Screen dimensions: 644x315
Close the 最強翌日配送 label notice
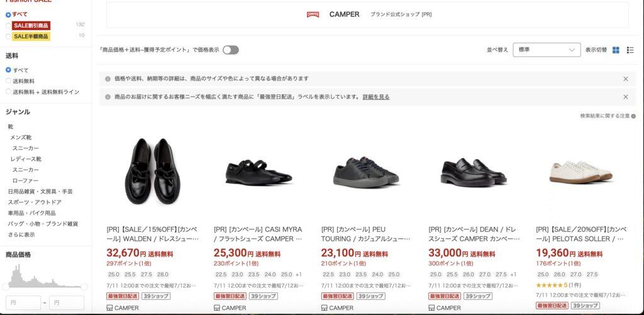click(x=626, y=97)
